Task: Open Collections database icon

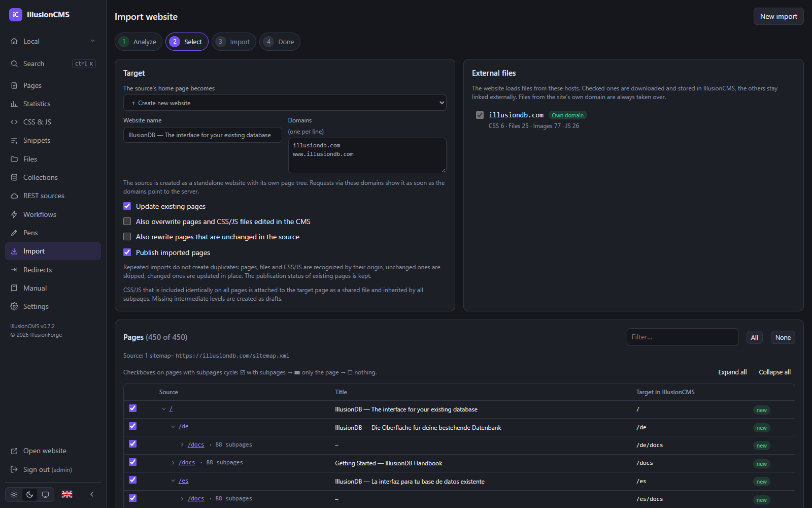Action: point(14,177)
